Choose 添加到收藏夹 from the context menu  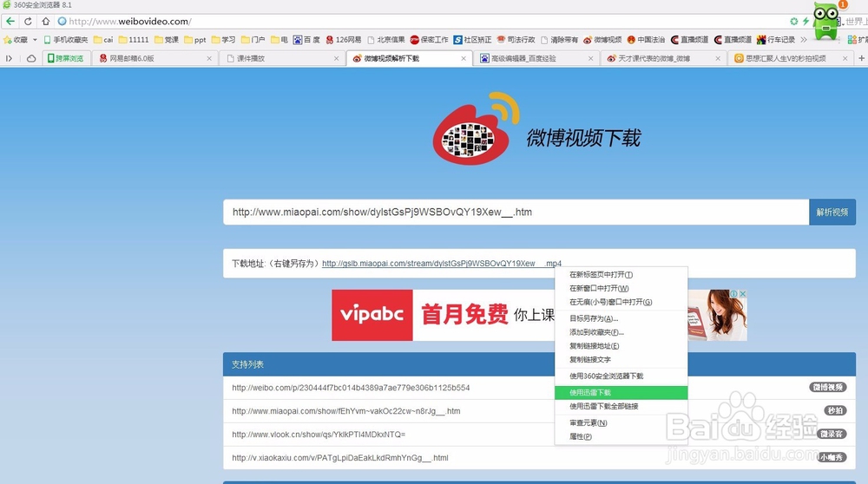[621, 332]
